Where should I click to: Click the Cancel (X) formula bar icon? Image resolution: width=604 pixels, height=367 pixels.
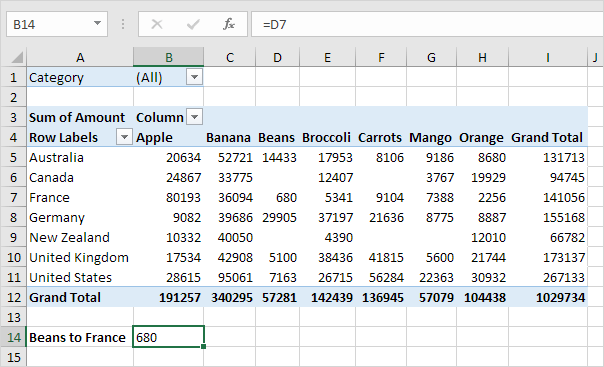coord(157,24)
